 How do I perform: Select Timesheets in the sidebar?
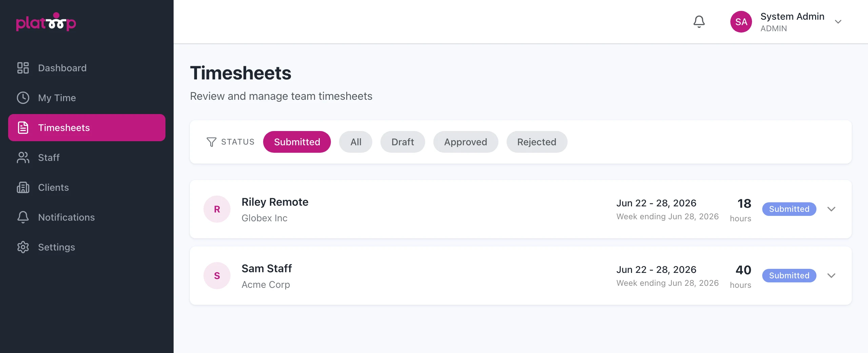pyautogui.click(x=87, y=128)
